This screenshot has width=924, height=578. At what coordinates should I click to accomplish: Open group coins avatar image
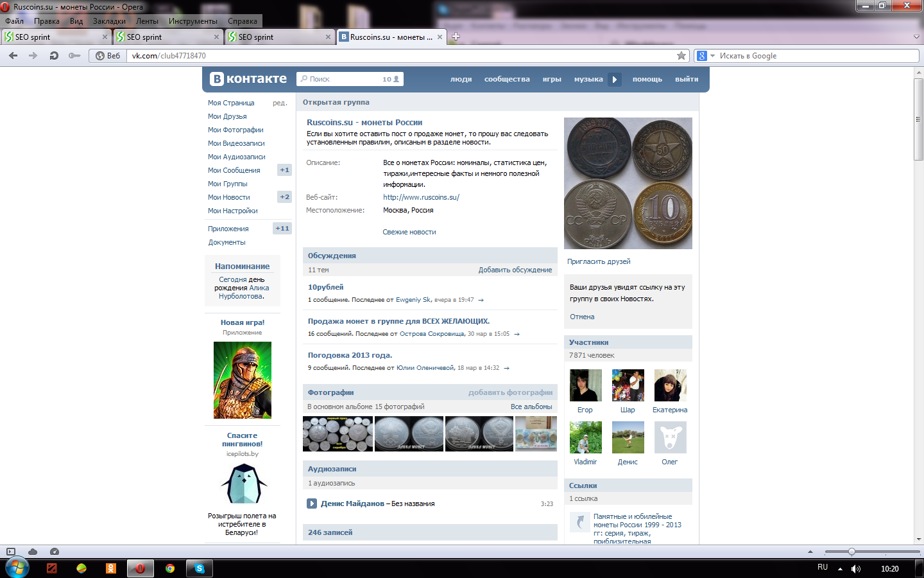(628, 183)
